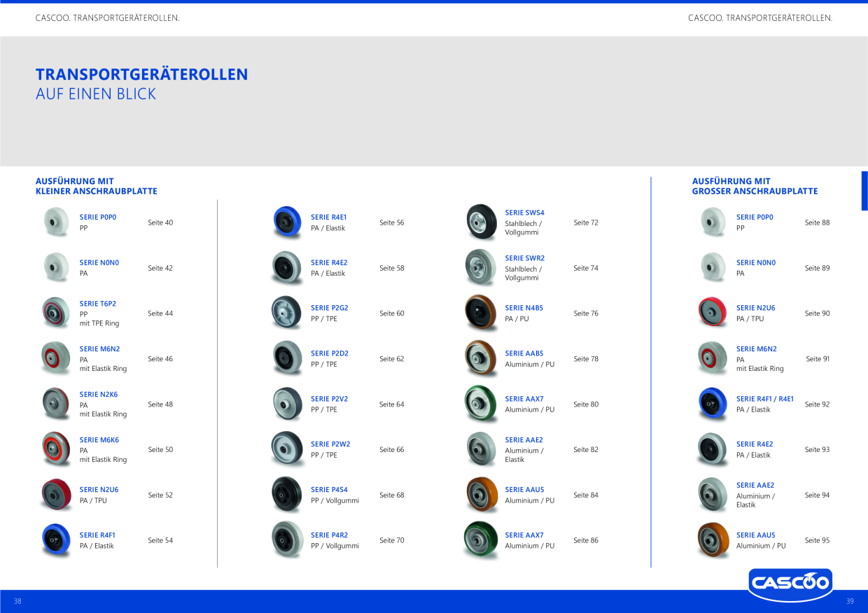Select the blue R4F1 / R4E1 wheel image

coord(713,404)
